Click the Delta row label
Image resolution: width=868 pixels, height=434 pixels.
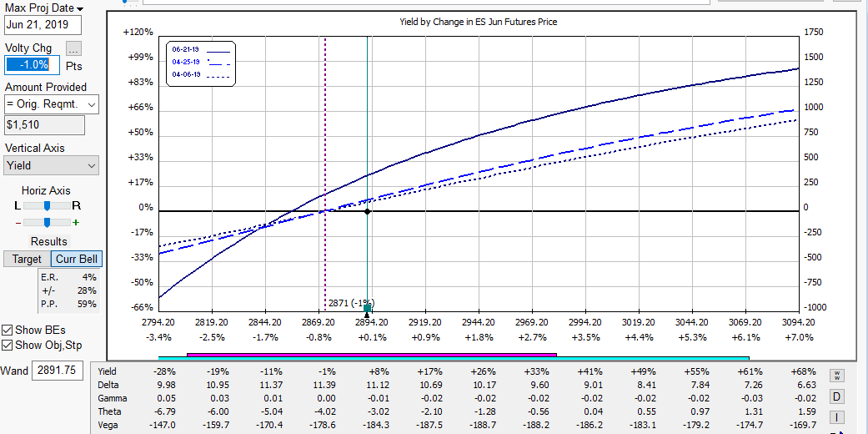[108, 385]
